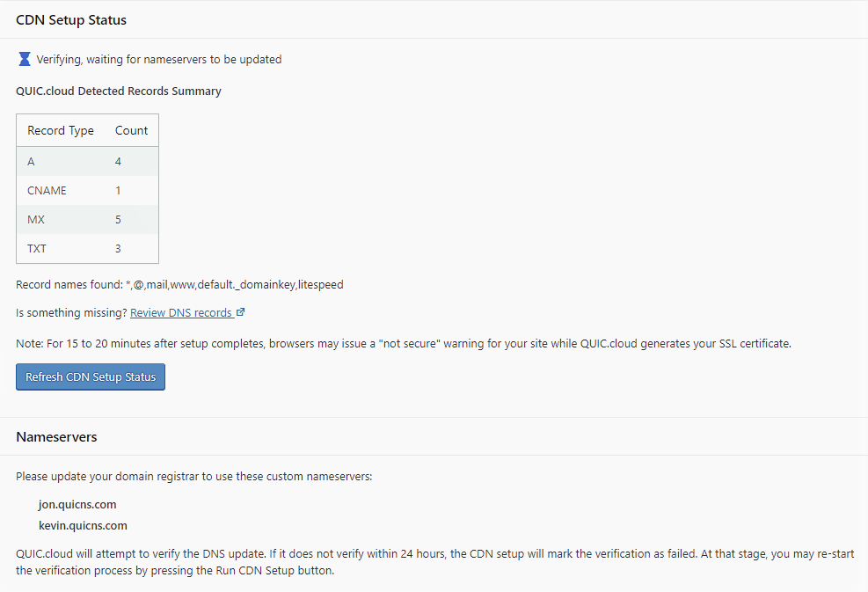Click the Record Type column header
Screen dimensions: 868x592
(x=61, y=130)
